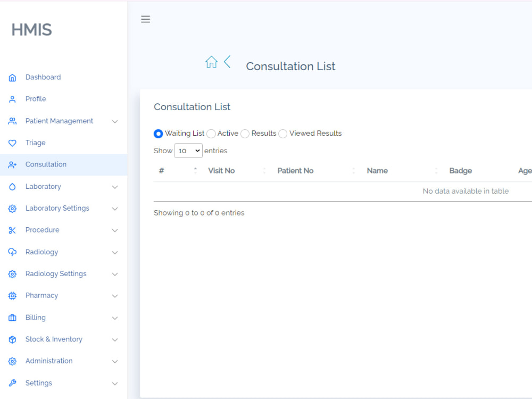The image size is (532, 399).
Task: Expand the Settings chevron
Action: click(x=115, y=384)
